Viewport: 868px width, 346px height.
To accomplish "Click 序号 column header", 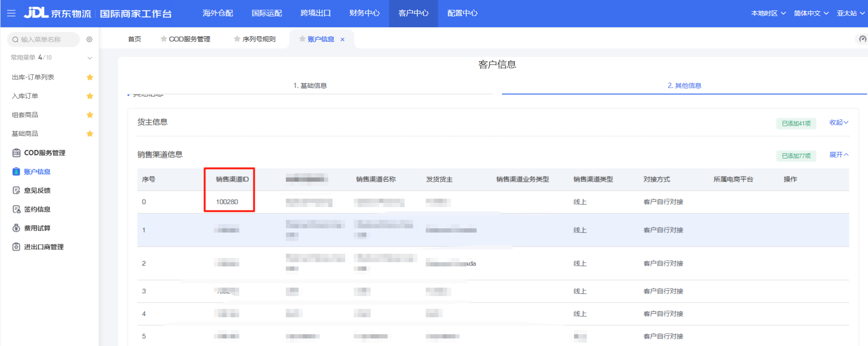I will 148,179.
